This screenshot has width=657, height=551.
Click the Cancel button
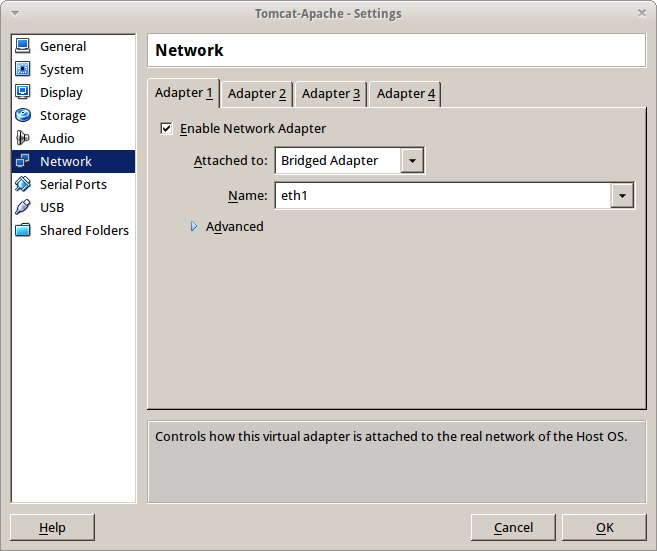[x=513, y=527]
